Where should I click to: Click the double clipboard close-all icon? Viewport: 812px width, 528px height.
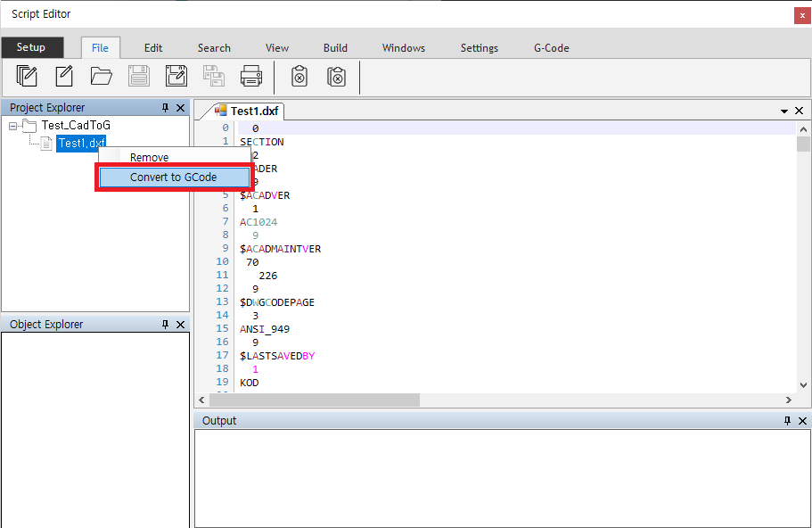coord(336,77)
